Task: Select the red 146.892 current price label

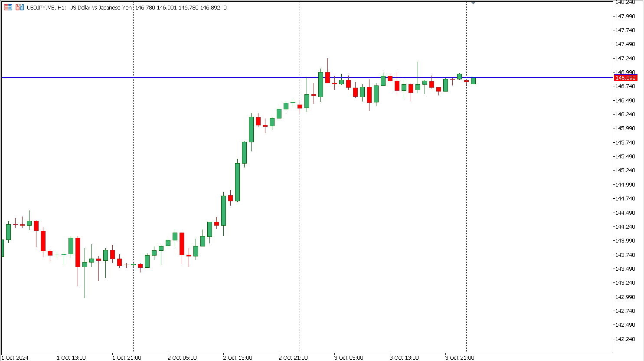Action: click(625, 78)
